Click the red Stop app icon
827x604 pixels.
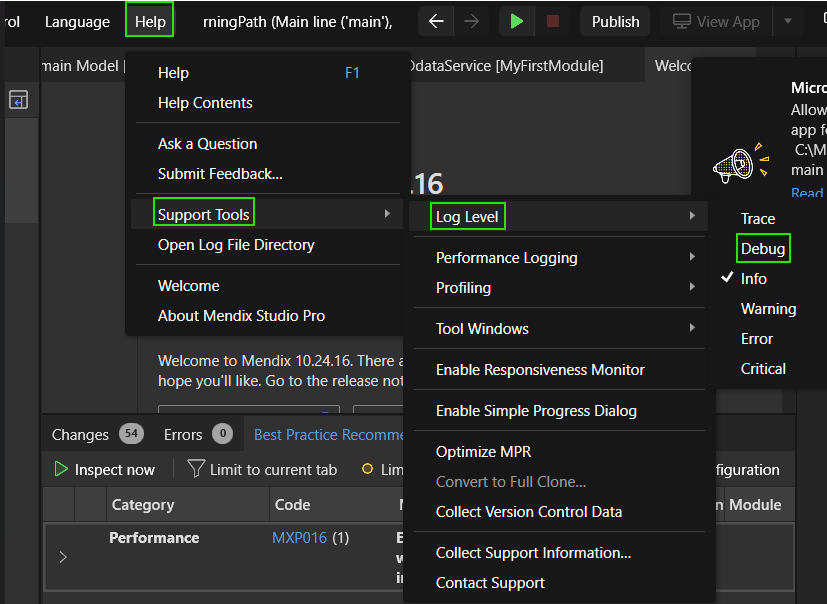point(552,21)
